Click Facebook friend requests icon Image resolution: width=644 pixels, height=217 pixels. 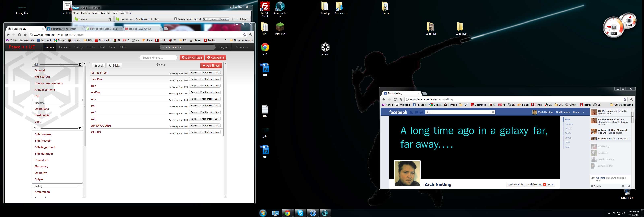pyautogui.click(x=411, y=112)
